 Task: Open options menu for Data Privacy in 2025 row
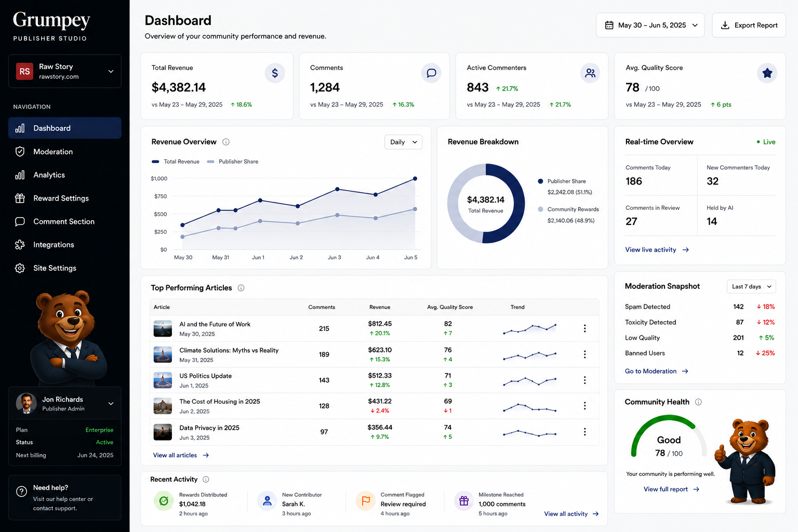584,432
